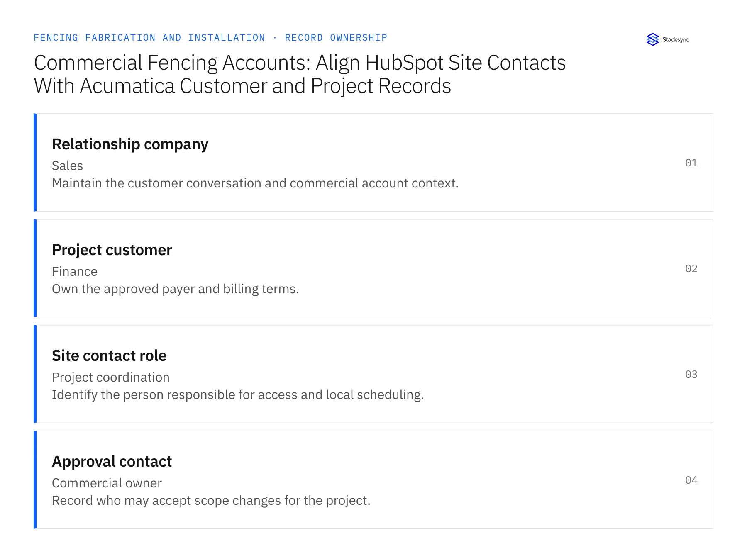Click the Stacksync logo icon
Image resolution: width=747 pixels, height=560 pixels.
652,39
